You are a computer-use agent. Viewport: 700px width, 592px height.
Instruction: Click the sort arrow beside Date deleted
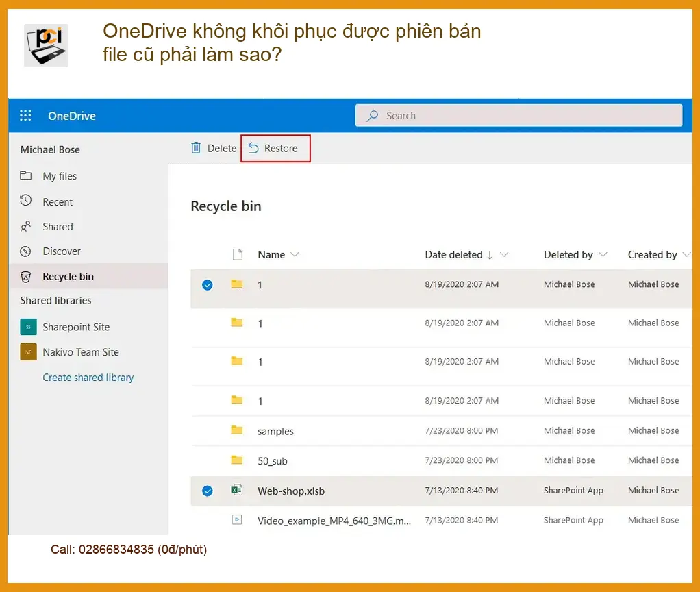tap(490, 255)
